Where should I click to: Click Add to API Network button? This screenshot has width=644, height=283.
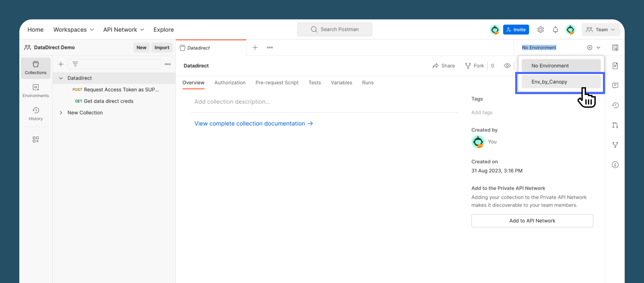[532, 221]
